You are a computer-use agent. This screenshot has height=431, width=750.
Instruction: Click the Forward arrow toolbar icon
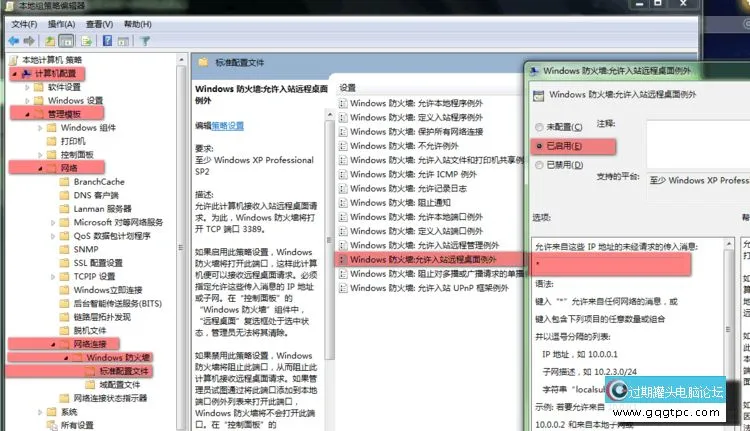[x=29, y=41]
